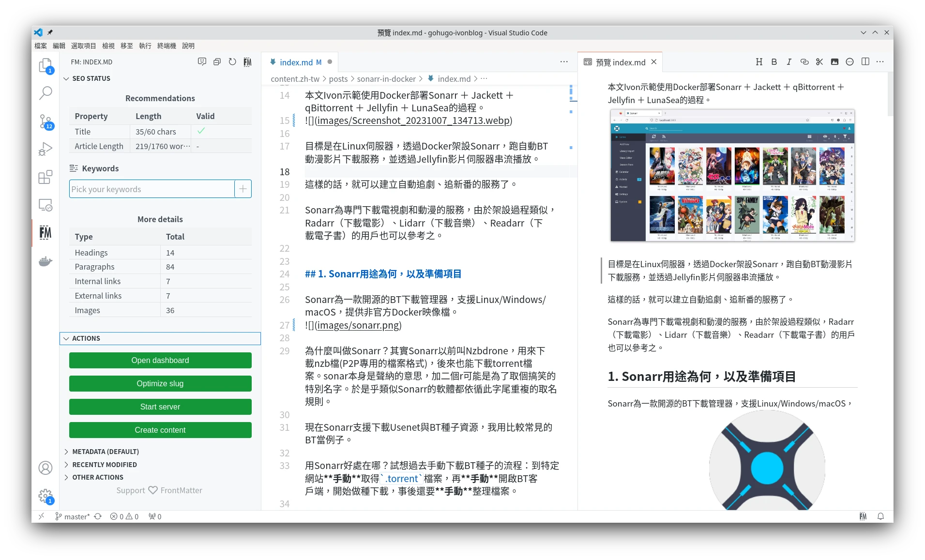Screen dimensions: 925x560
Task: Open the Extensions view icon
Action: (x=45, y=177)
